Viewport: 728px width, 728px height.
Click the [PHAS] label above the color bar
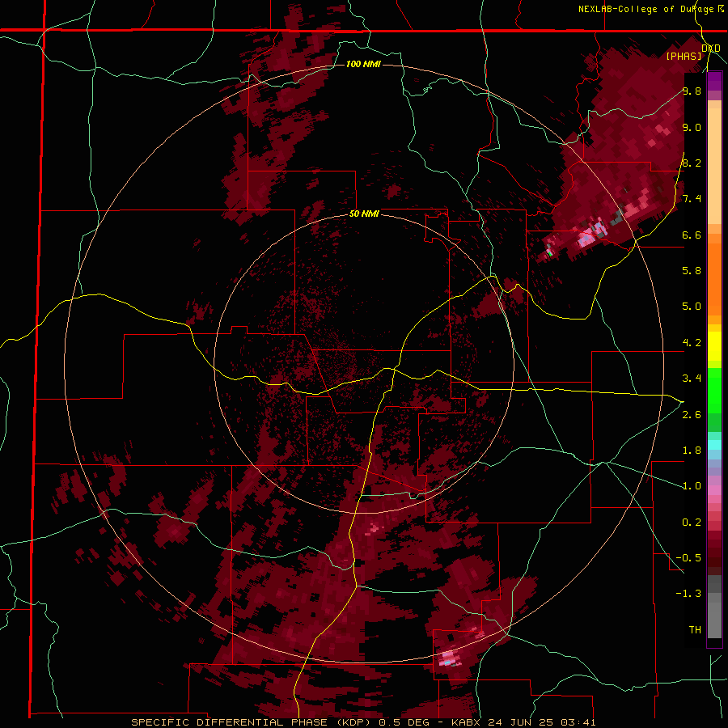click(x=684, y=56)
